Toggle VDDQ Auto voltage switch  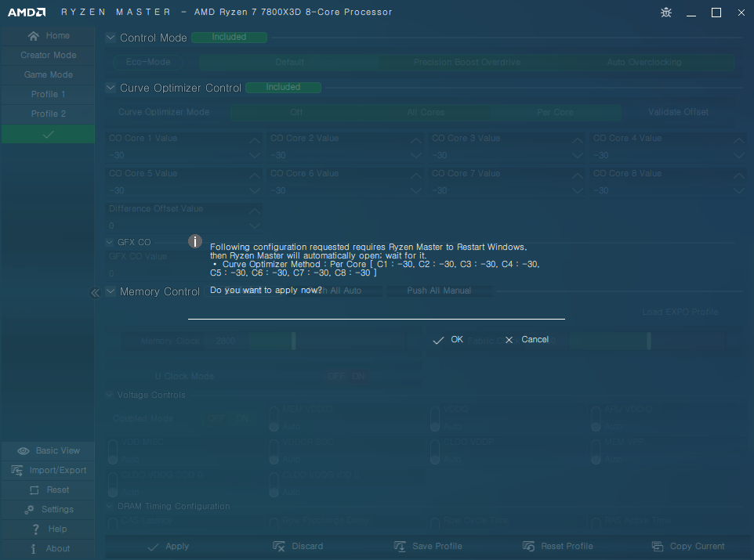[x=435, y=419]
